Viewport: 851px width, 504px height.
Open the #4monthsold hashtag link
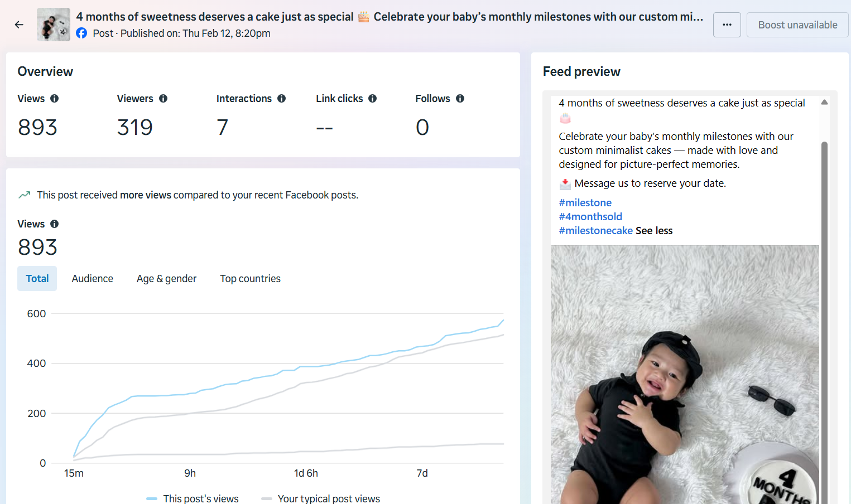click(x=590, y=217)
